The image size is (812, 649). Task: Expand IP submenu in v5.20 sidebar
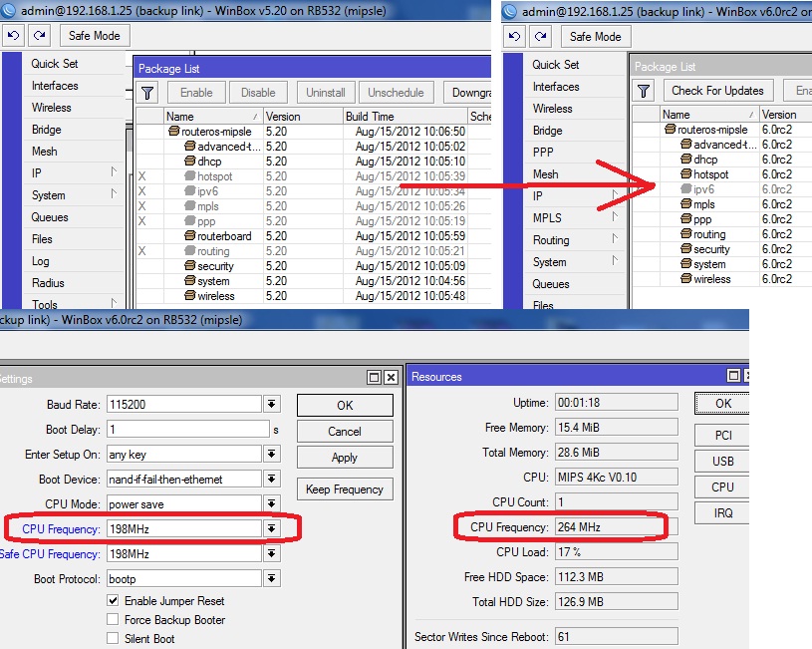[114, 172]
